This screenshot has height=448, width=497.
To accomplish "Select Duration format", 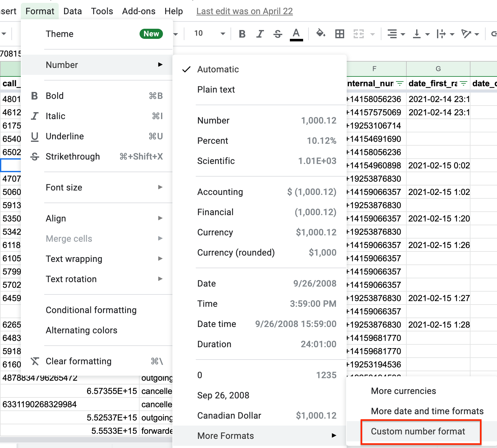I will coord(260,344).
